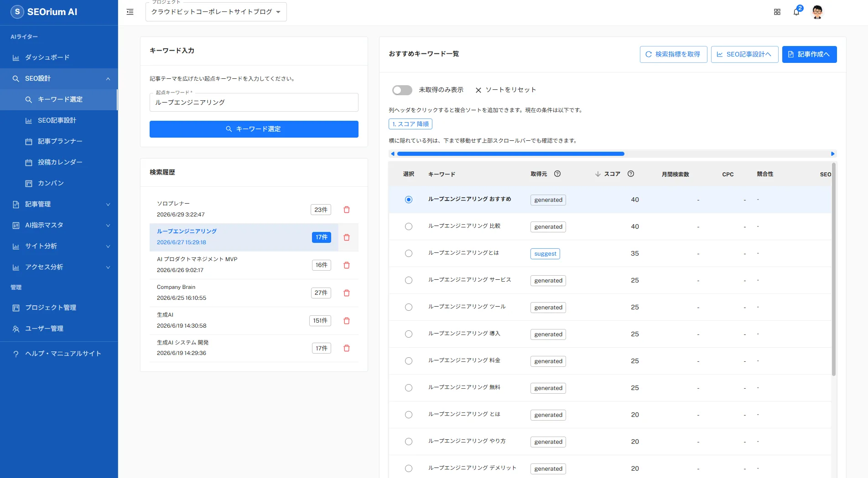868x478 pixels.
Task: Toggle the 未取得のみ表示 switch
Action: point(402,90)
